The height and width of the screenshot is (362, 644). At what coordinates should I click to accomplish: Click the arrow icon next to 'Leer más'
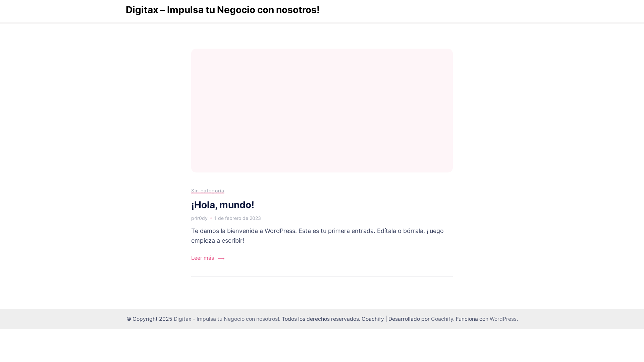coord(221,258)
